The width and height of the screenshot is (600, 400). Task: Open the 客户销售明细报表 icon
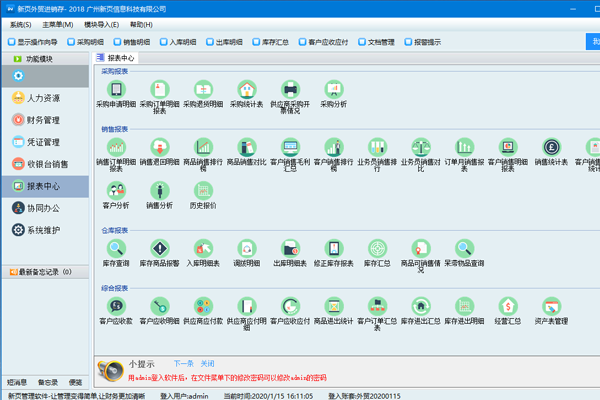(508, 147)
